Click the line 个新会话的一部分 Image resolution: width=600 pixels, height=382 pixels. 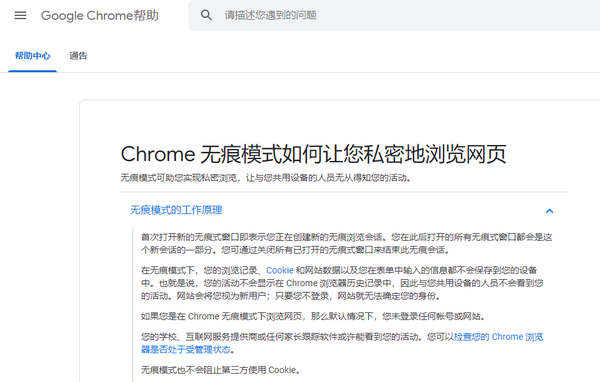[295, 250]
